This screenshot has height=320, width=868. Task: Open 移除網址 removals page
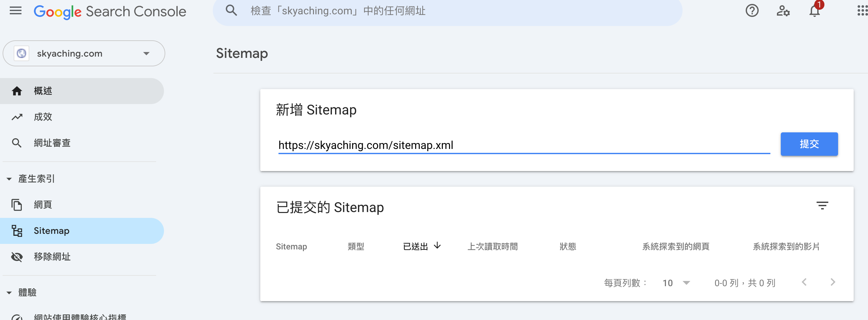82,257
